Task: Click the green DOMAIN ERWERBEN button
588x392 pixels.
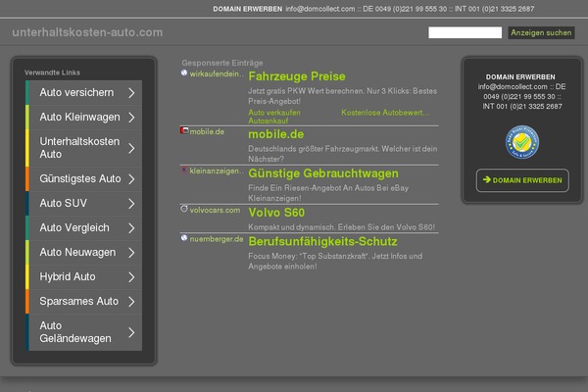Action: point(522,180)
